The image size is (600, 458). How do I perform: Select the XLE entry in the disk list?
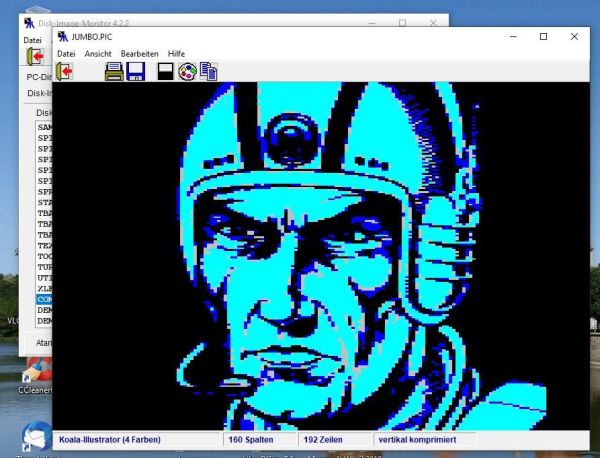pyautogui.click(x=44, y=288)
